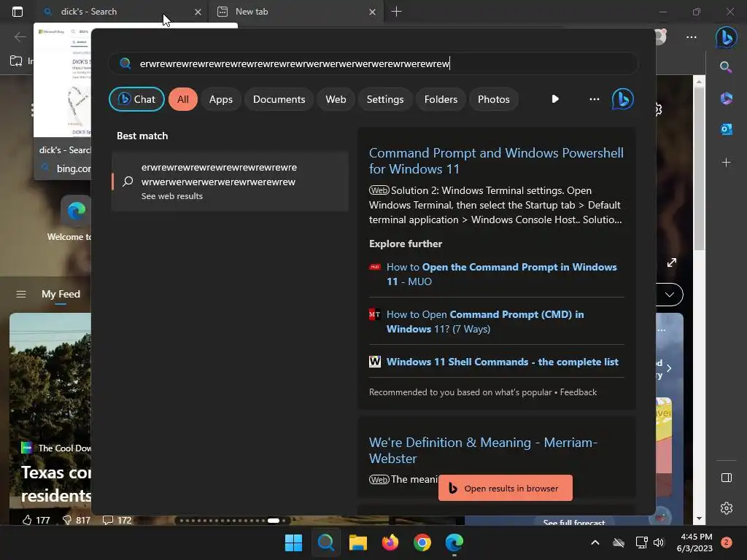Click Welcome Edge shortcut tile
747x560 pixels.
(76, 211)
